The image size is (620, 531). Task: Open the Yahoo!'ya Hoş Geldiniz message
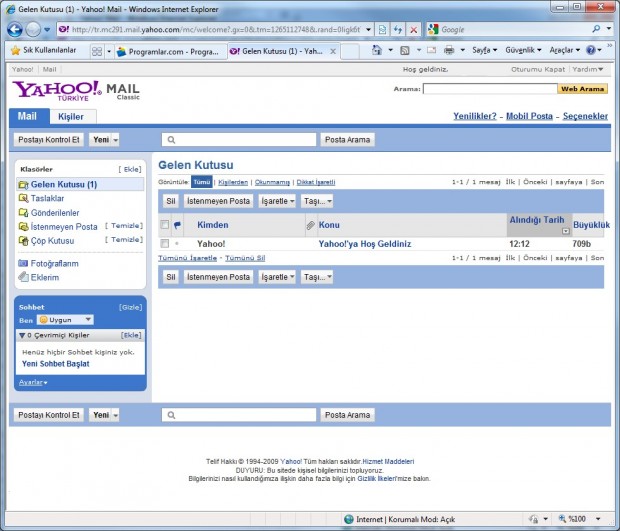(x=365, y=244)
